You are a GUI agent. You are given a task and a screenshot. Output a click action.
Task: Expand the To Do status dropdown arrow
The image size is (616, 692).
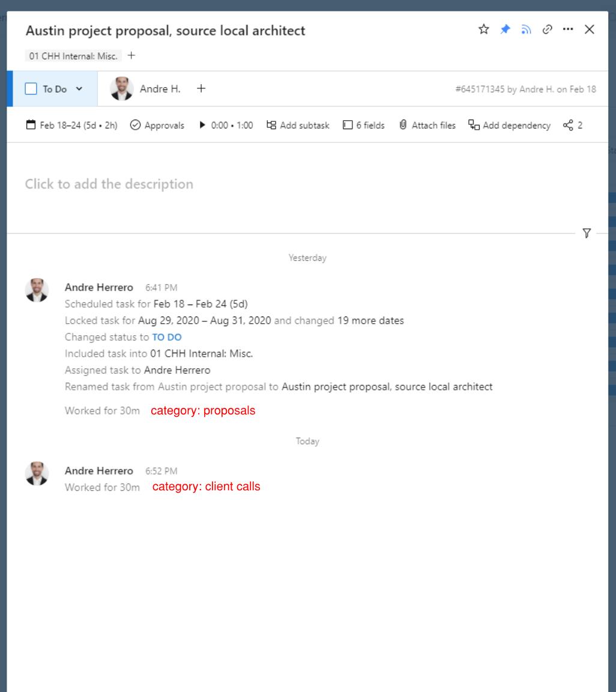(x=79, y=89)
